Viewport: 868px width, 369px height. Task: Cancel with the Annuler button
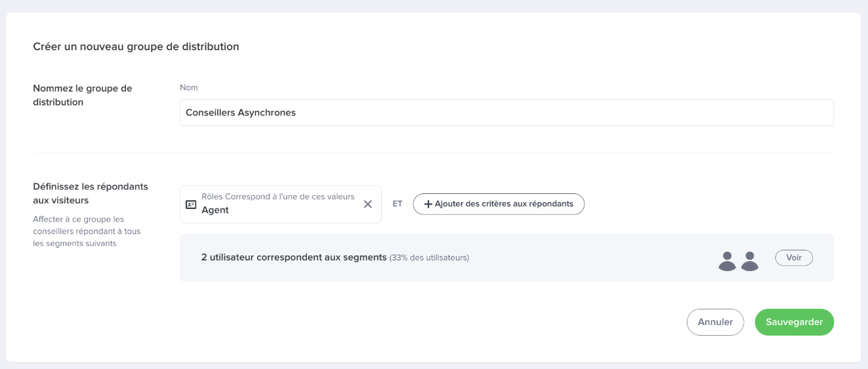[x=715, y=322]
